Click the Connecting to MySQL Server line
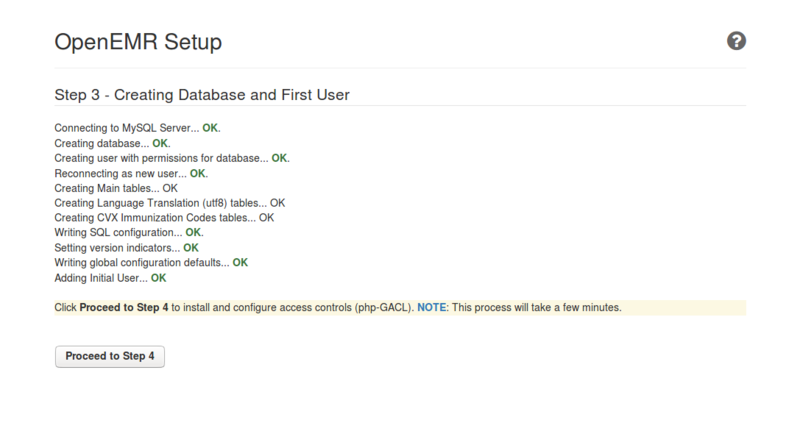800x431 pixels. point(126,129)
